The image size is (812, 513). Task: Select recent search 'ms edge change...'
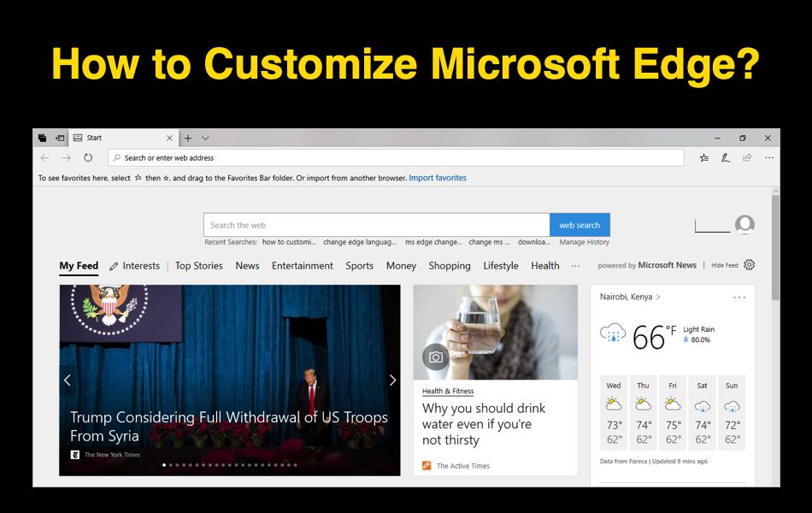click(433, 242)
